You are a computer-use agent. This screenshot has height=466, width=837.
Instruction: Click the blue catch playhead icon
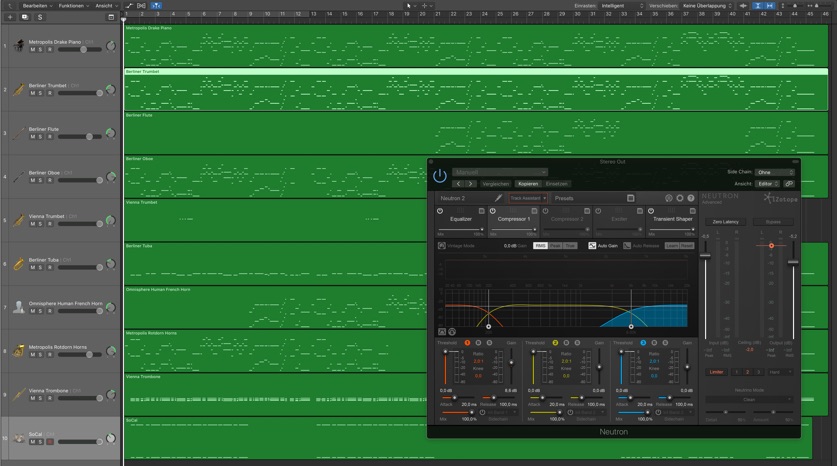[156, 6]
